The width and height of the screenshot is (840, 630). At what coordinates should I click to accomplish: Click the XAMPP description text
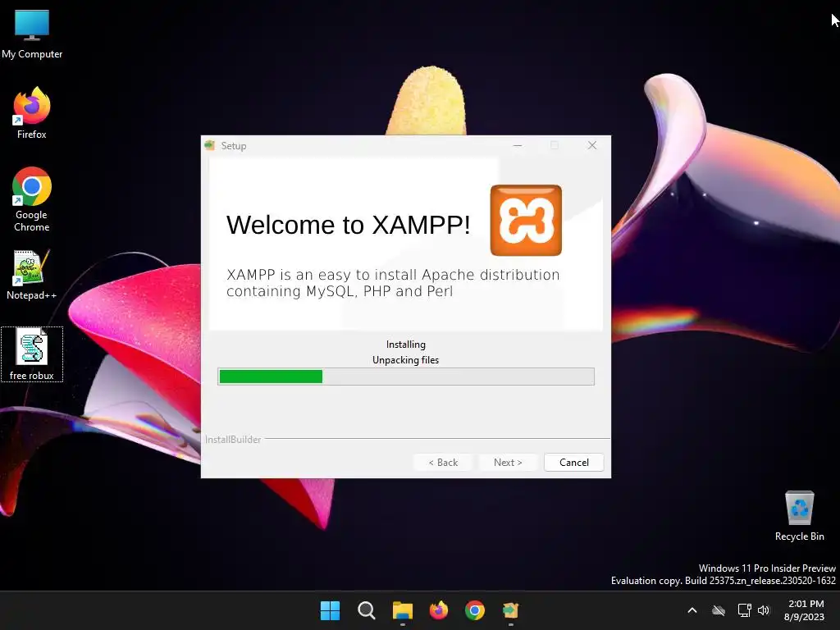393,283
